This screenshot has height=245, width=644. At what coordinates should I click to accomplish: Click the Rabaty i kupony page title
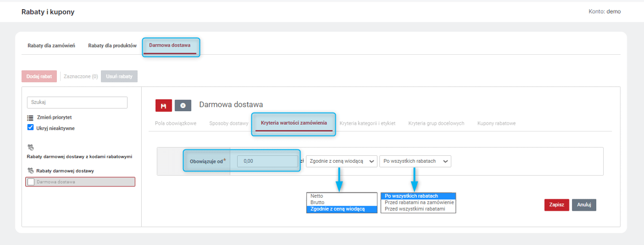click(48, 12)
